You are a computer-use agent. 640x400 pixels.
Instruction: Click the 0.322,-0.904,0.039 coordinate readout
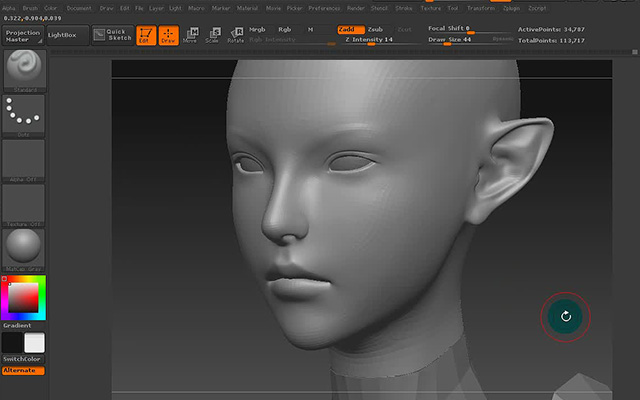pos(32,18)
